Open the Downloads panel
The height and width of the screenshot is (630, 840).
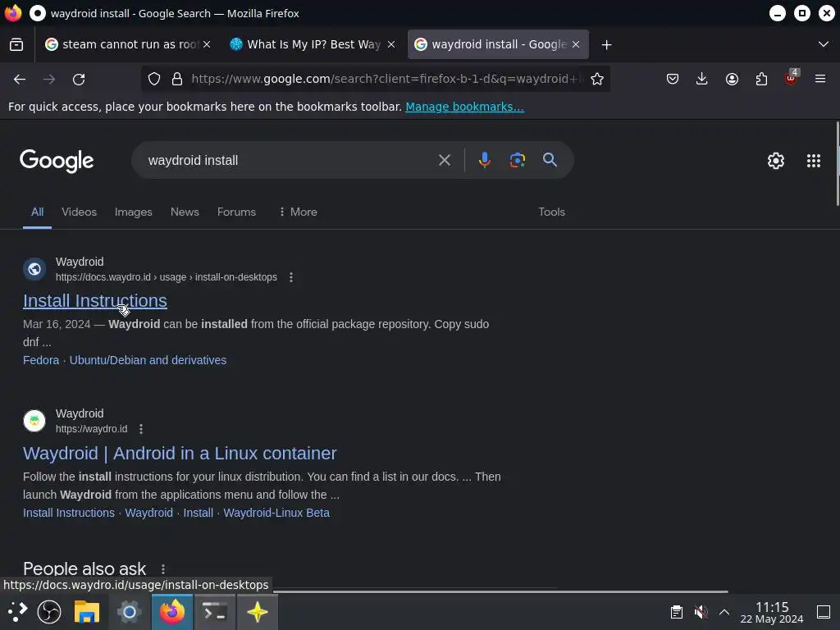click(702, 80)
